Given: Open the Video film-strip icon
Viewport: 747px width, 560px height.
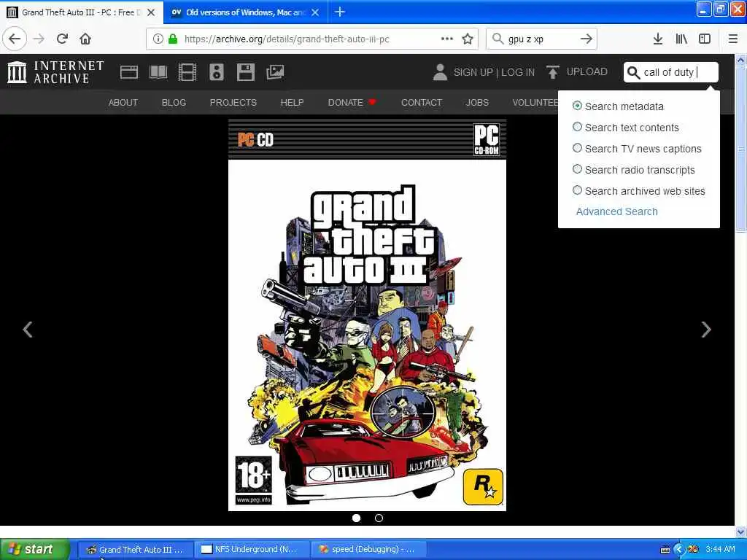Looking at the screenshot, I should [187, 72].
